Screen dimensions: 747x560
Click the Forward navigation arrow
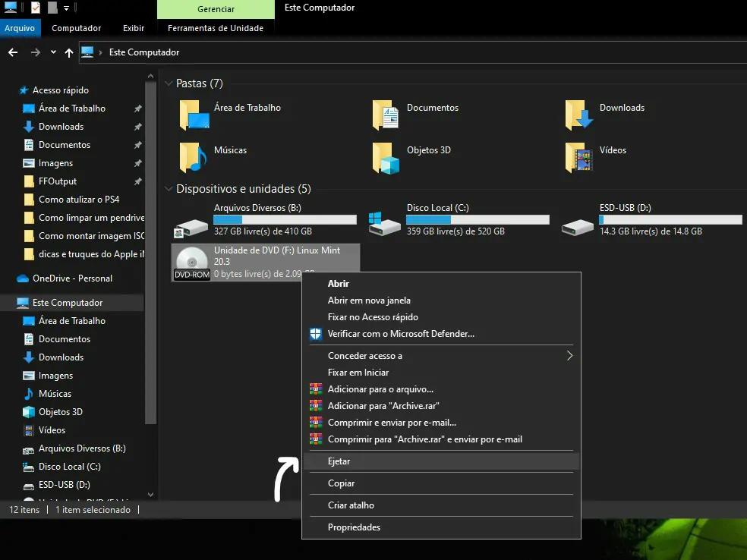click(35, 52)
